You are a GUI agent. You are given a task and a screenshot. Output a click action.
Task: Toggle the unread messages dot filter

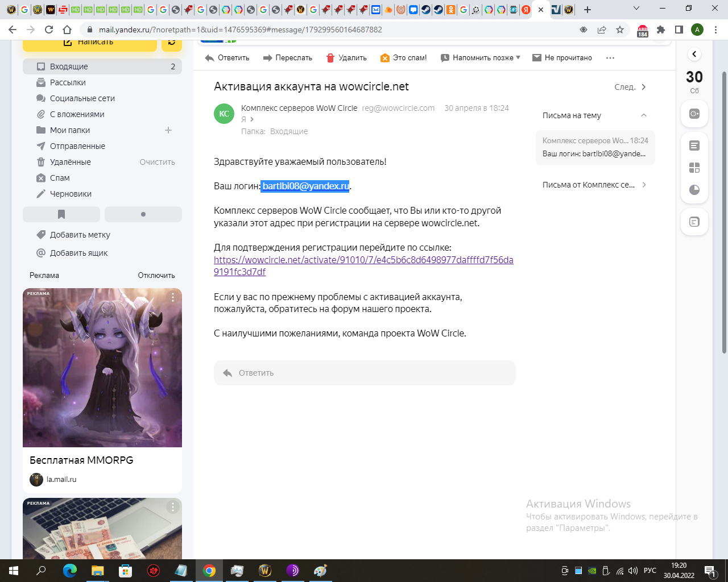(x=143, y=214)
